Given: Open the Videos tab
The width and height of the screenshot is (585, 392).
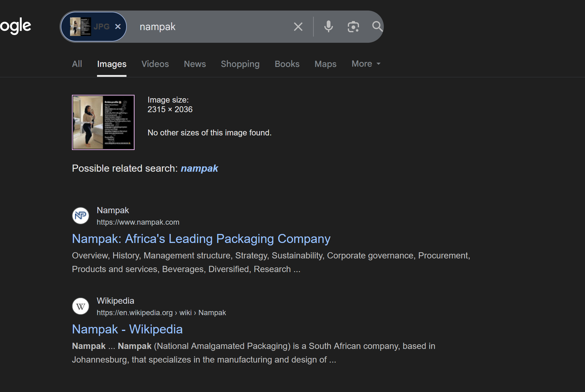Looking at the screenshot, I should pyautogui.click(x=155, y=64).
